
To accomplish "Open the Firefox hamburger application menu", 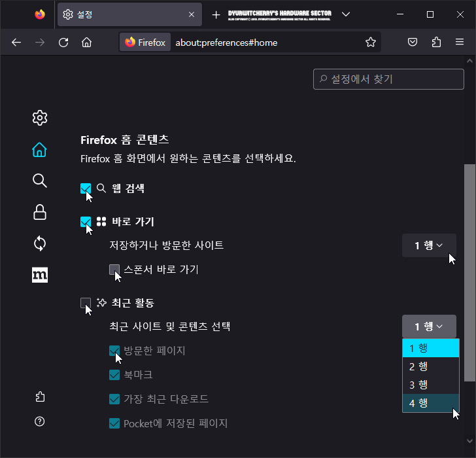I will coord(460,42).
